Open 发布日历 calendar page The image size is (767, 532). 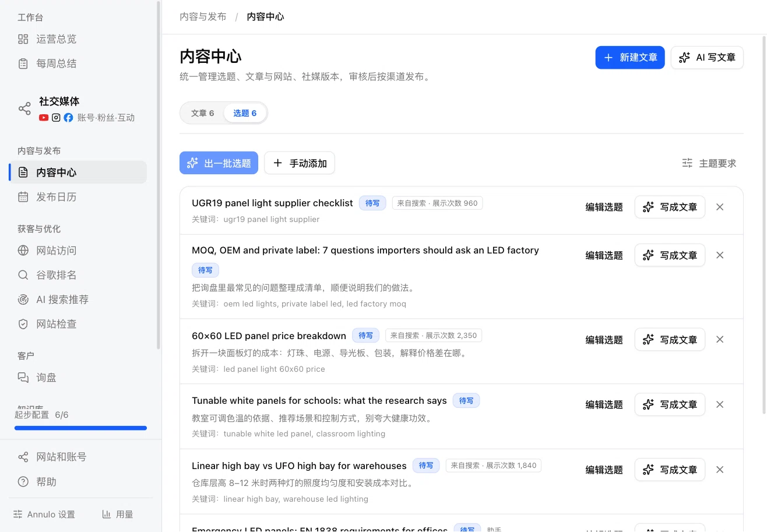78,197
